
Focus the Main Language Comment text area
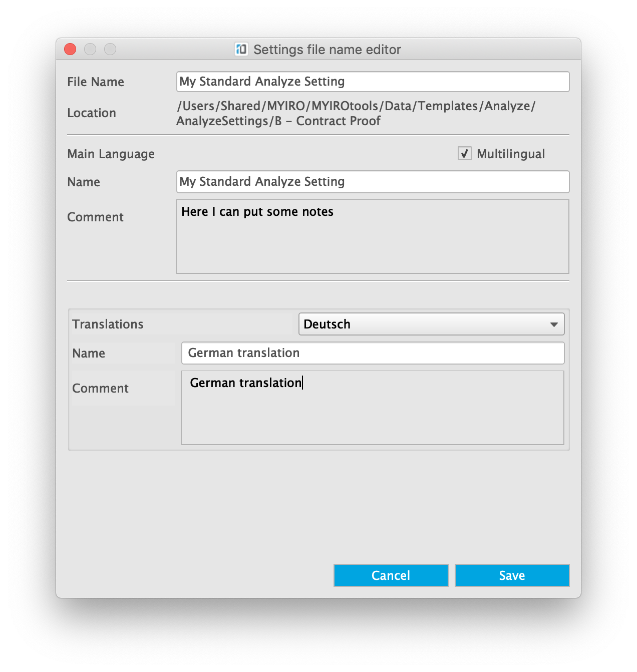[x=373, y=236]
